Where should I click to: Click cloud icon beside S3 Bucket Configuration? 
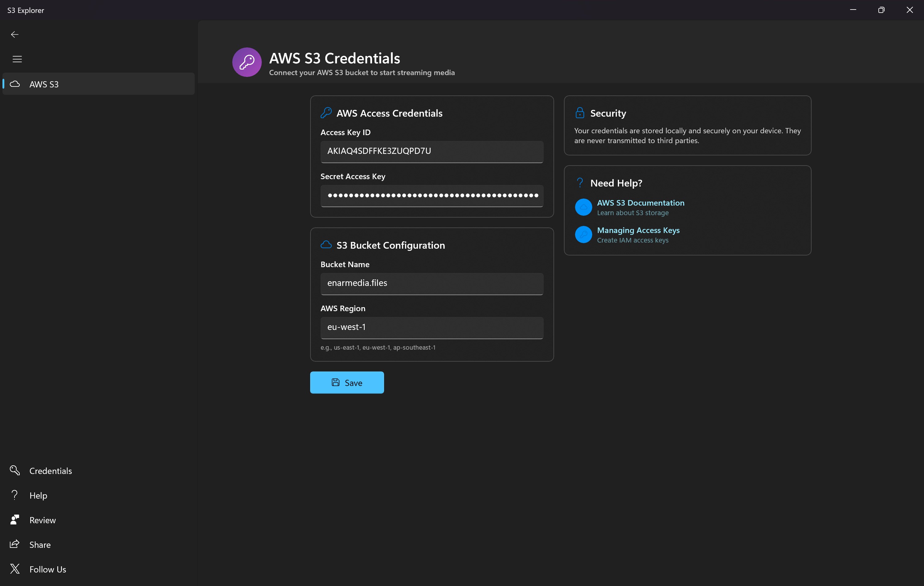point(326,245)
